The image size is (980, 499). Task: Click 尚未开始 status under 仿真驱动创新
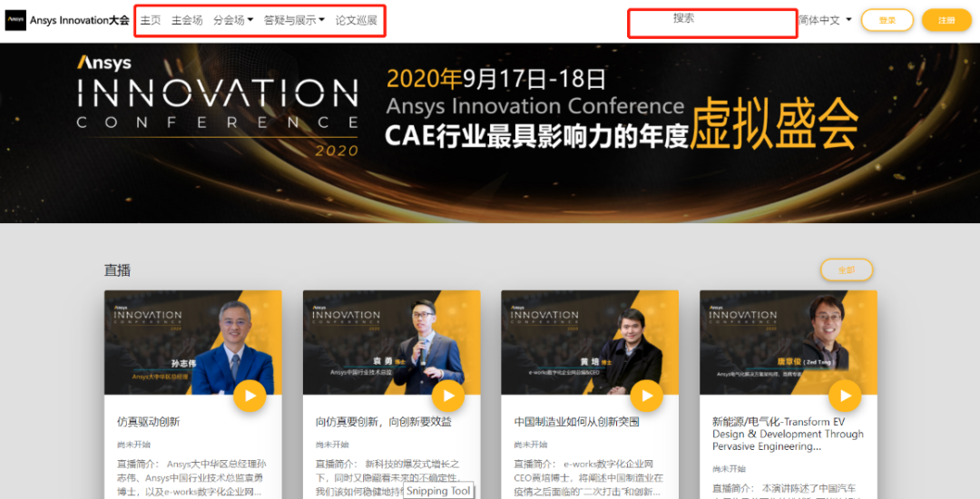133,445
